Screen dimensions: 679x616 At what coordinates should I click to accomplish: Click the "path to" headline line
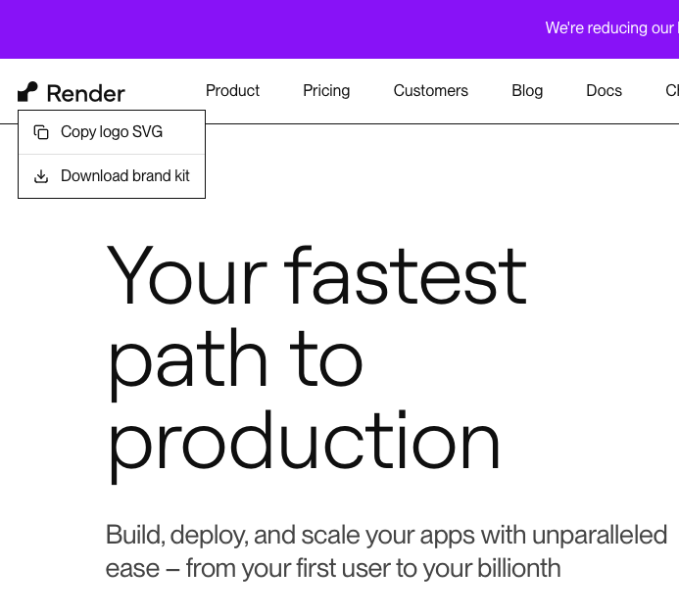click(x=235, y=359)
